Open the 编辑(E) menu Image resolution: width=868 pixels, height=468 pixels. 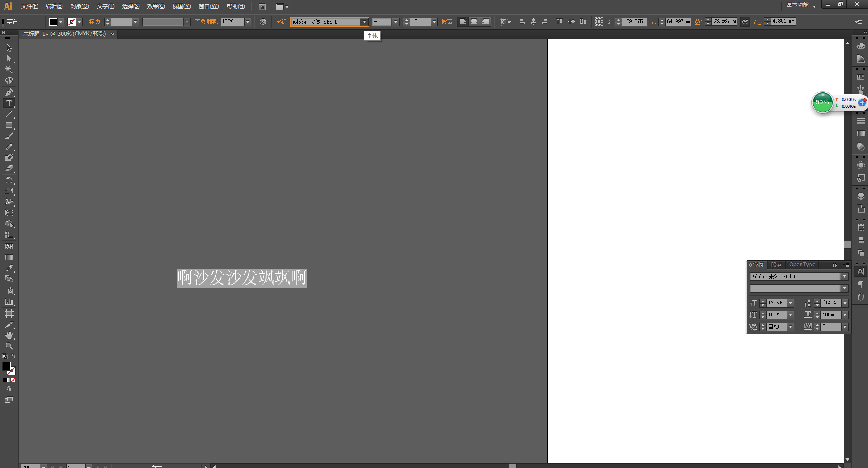[54, 6]
